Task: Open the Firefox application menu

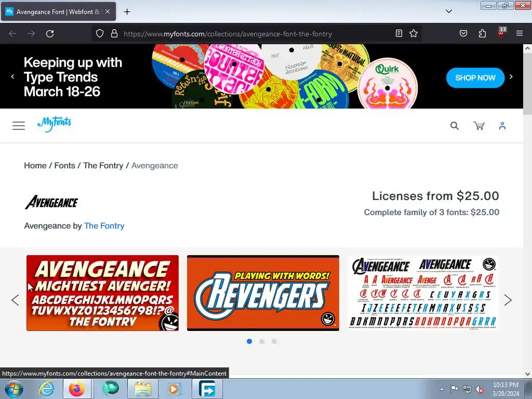Action: tap(520, 34)
